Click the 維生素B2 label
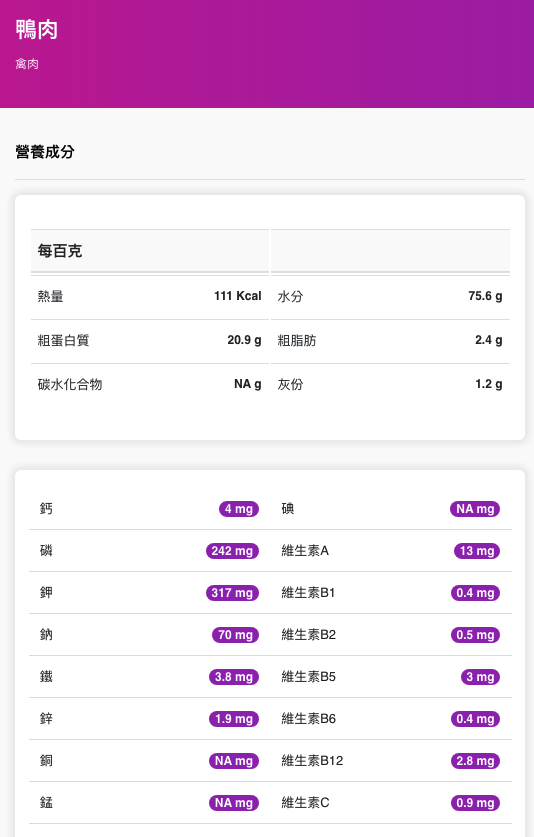This screenshot has width=534, height=837. 309,635
